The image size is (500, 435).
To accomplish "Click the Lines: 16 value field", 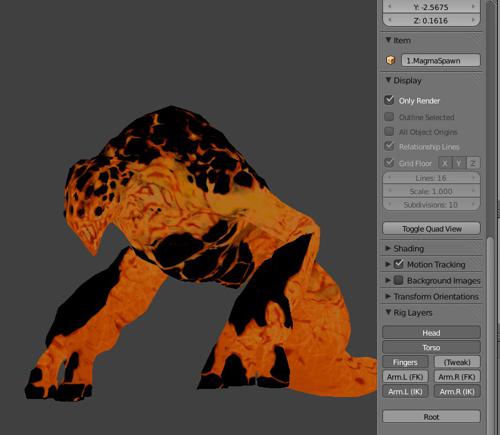I will tap(431, 178).
